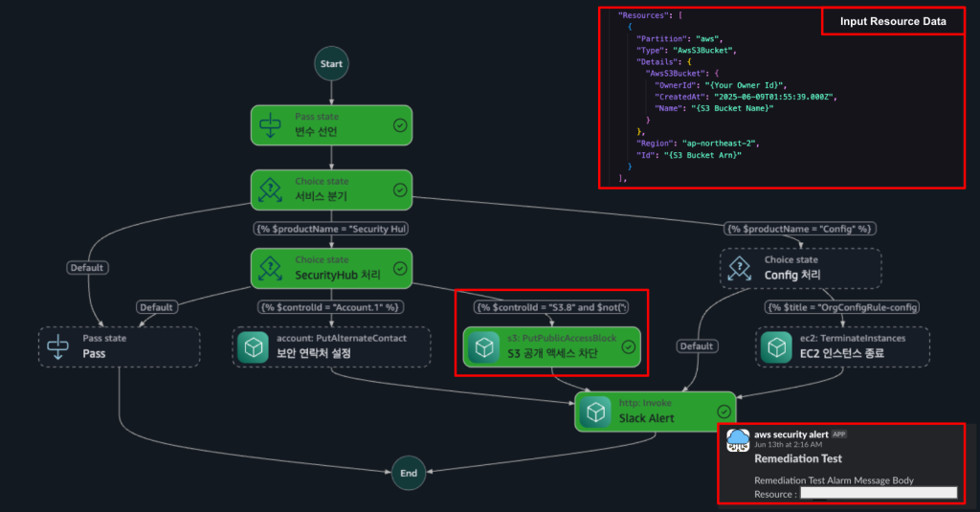Screen dimensions: 980x512
Task: Click the cube icon on EC2 TerminateInstances
Action: [x=776, y=347]
